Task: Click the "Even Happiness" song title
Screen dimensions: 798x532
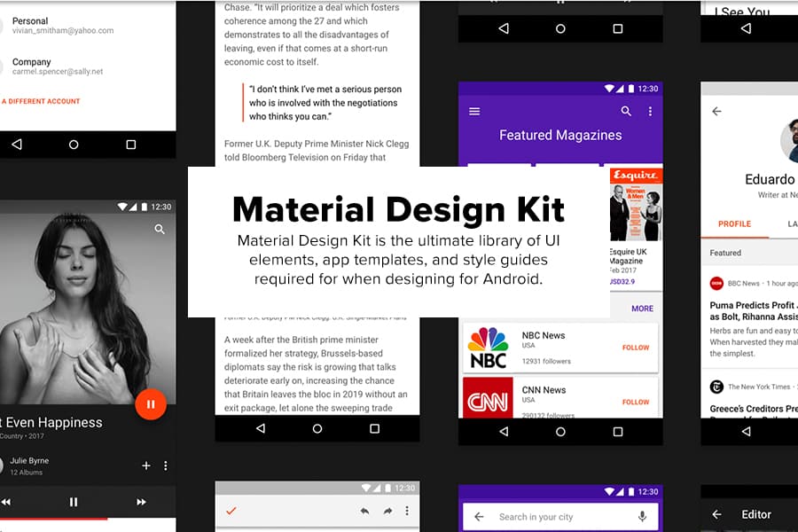Action: click(x=52, y=423)
